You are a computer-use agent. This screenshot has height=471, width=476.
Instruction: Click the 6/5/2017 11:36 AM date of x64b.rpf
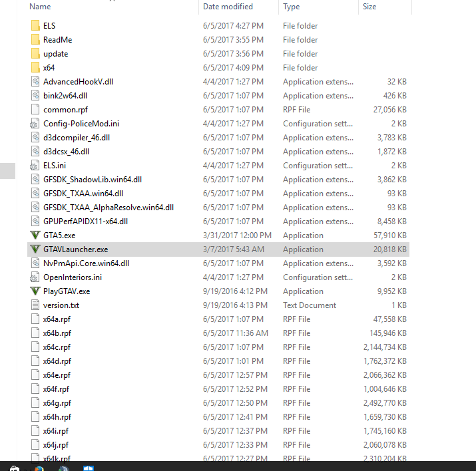tap(235, 333)
